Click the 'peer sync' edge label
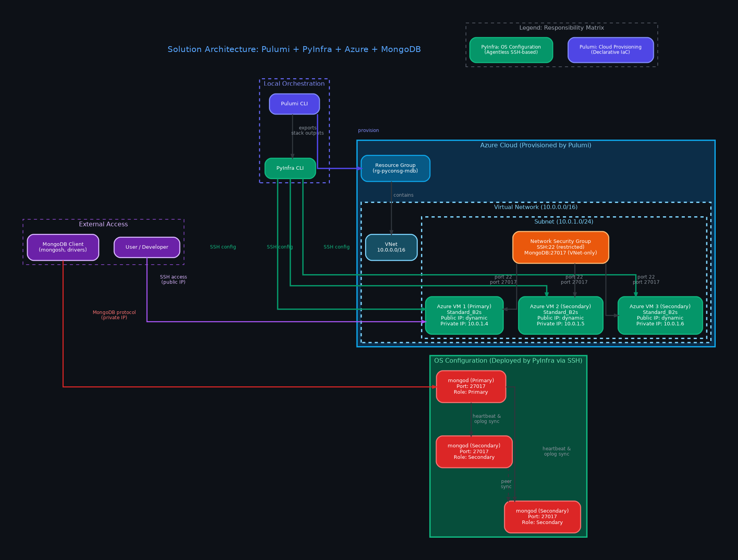 [x=506, y=484]
